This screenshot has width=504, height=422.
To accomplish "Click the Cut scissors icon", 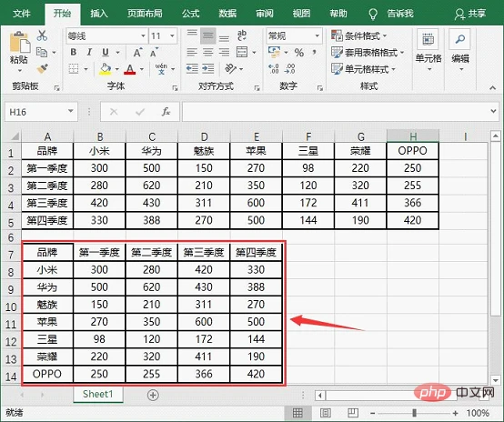I will pos(42,35).
